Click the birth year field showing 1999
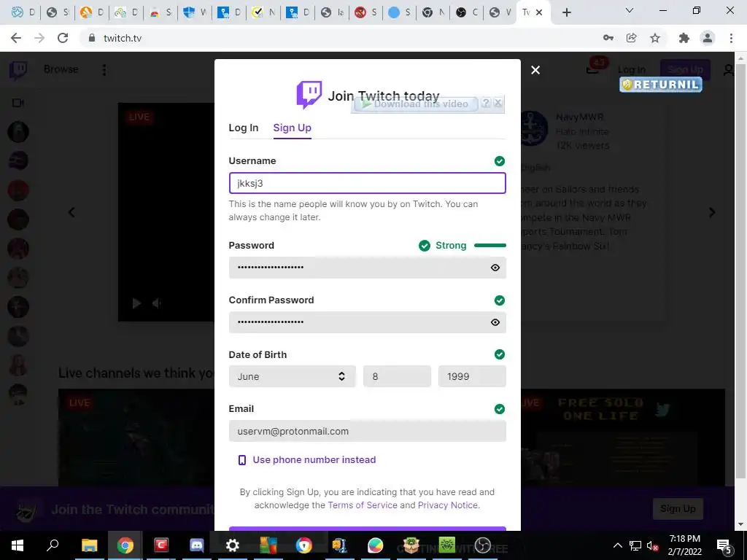Image resolution: width=747 pixels, height=560 pixels. tap(472, 376)
